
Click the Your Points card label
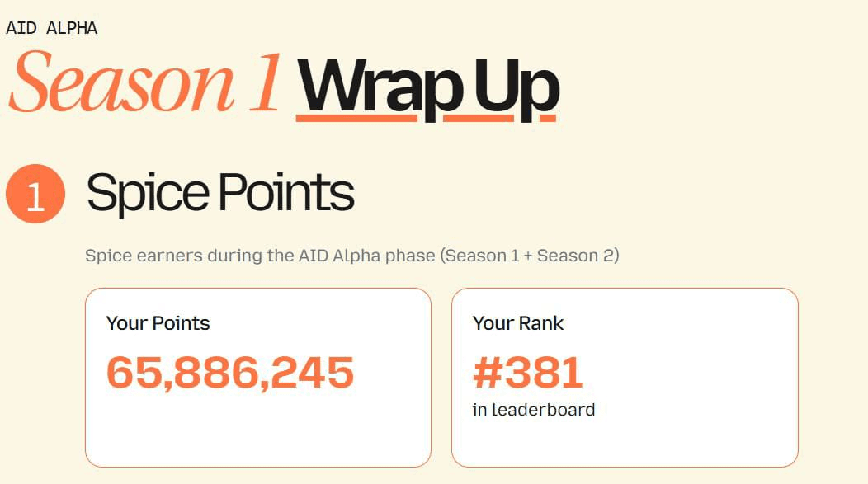point(158,323)
